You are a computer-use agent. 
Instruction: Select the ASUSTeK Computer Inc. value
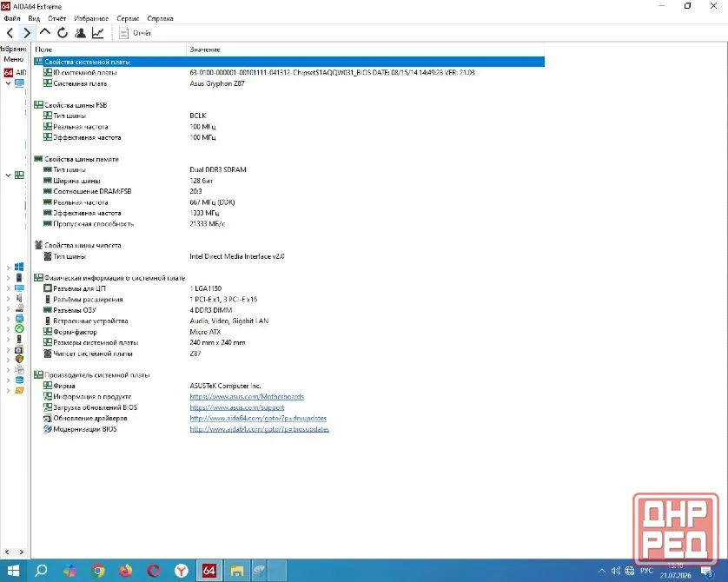[225, 386]
